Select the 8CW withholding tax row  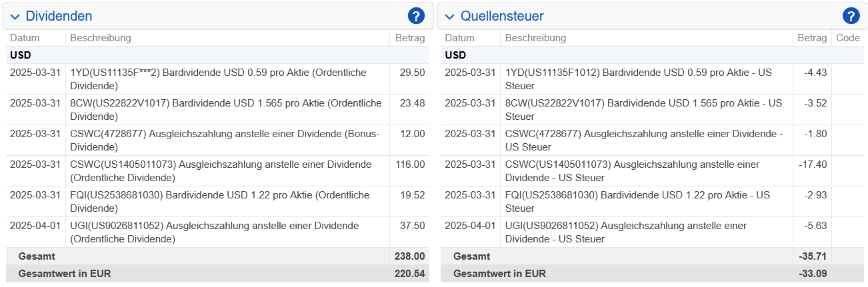653,110
